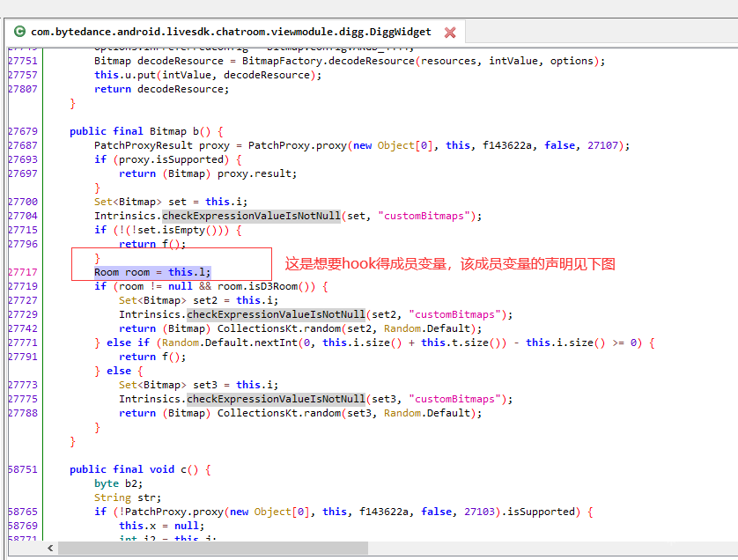The image size is (738, 560).
Task: Click line number 27704 in gutter
Action: [x=23, y=217]
